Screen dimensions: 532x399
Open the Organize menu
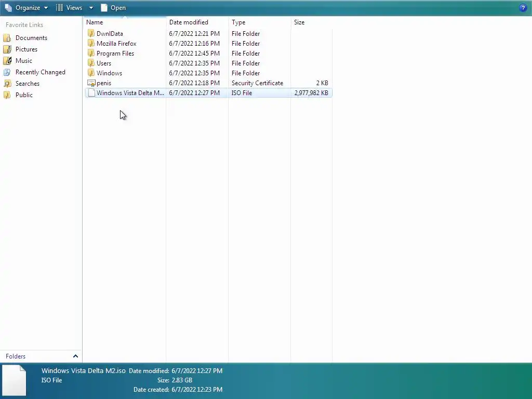pyautogui.click(x=26, y=7)
